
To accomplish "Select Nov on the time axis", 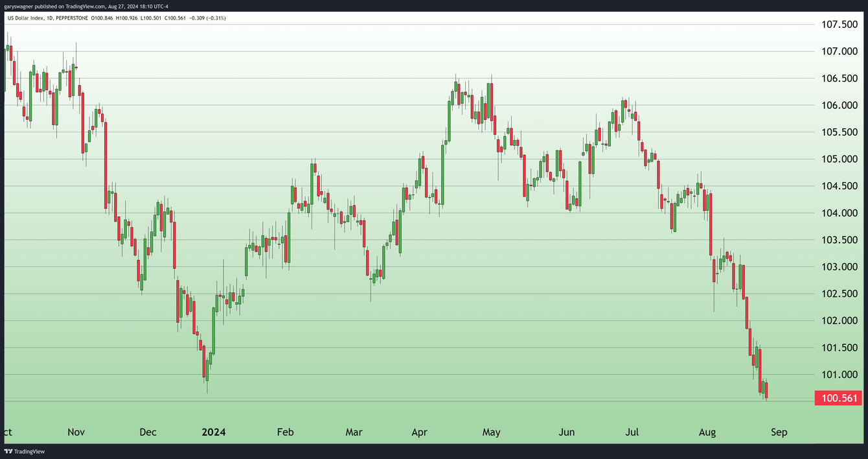I will pyautogui.click(x=76, y=432).
